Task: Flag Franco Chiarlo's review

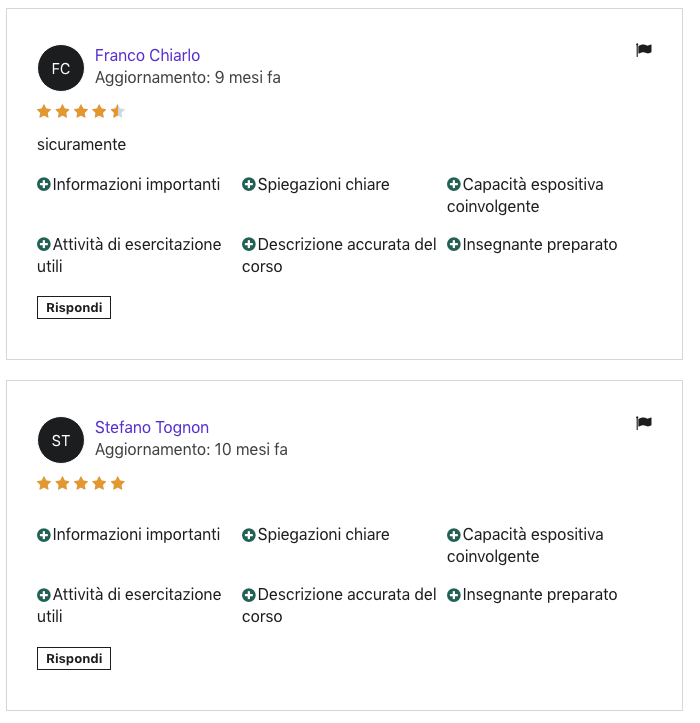Action: (x=643, y=49)
